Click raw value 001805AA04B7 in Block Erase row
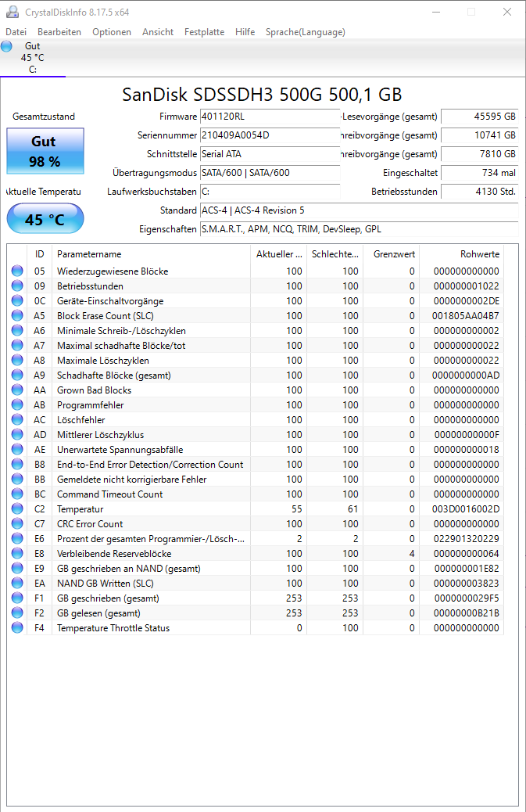Screen dimensions: 526x812 (x=466, y=315)
